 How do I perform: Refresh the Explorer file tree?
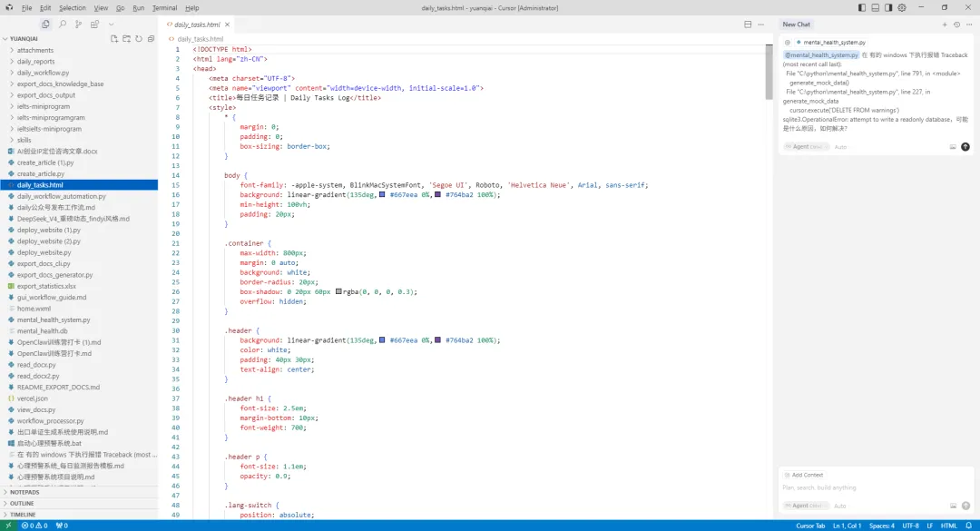point(139,39)
